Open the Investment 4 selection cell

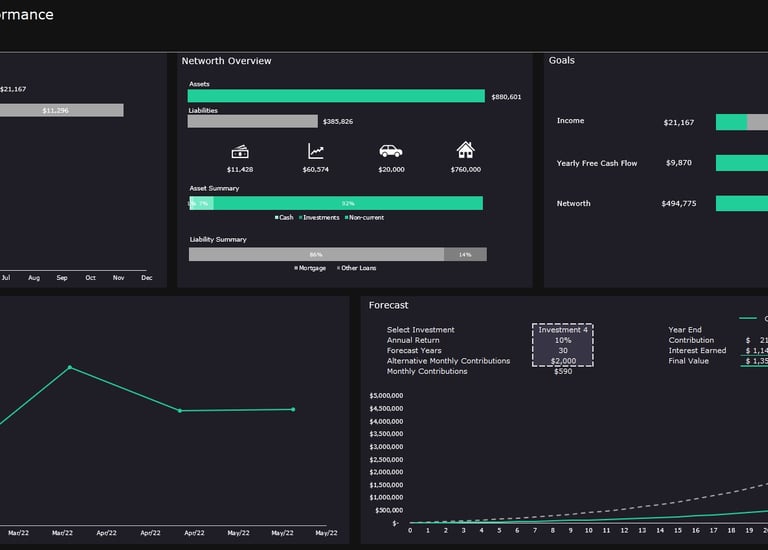pyautogui.click(x=563, y=330)
